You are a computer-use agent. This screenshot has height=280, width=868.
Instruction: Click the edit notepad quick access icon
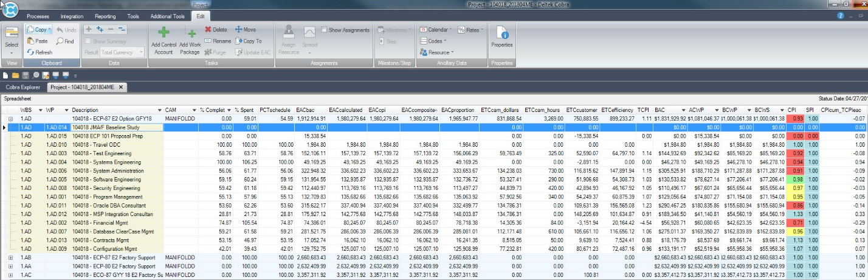(46, 75)
